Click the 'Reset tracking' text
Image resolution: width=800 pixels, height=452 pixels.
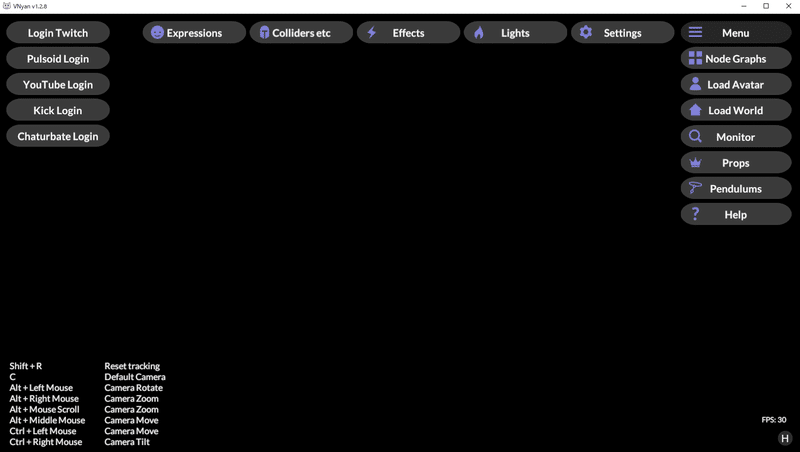click(132, 366)
